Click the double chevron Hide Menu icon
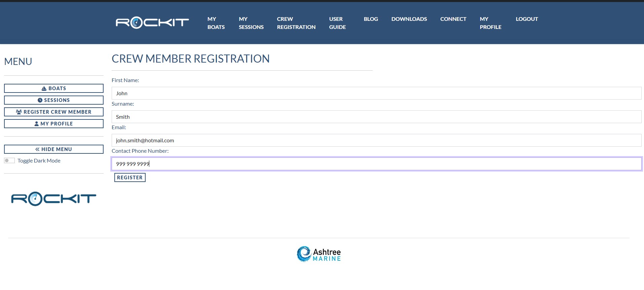Screen dimensions: 644x290 [37, 149]
